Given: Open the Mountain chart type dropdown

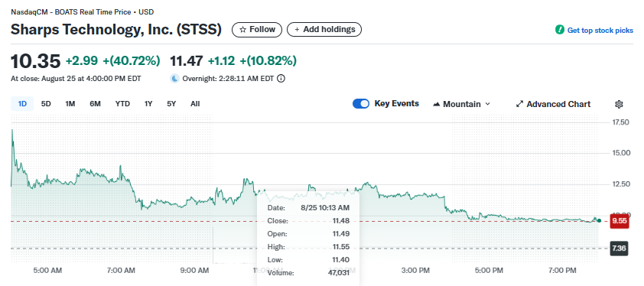Looking at the screenshot, I should coord(462,104).
